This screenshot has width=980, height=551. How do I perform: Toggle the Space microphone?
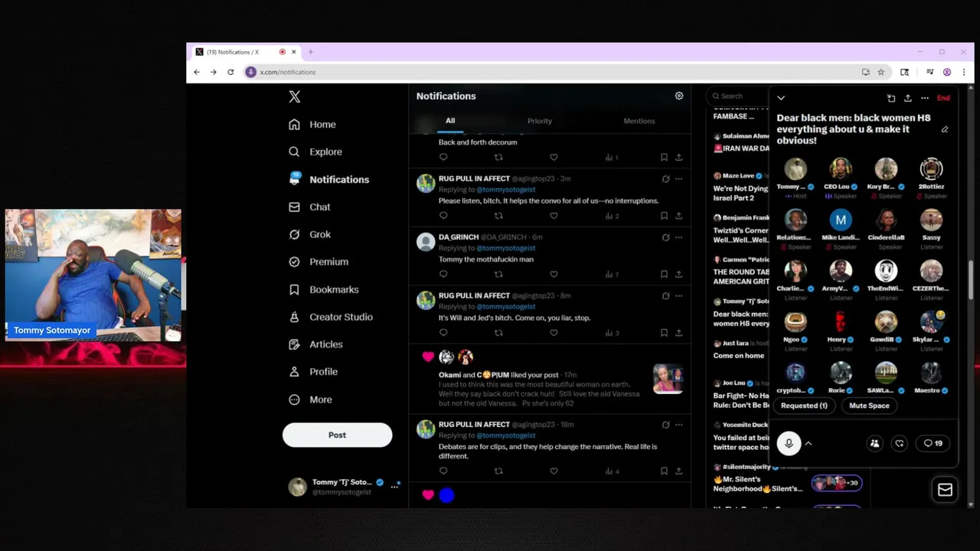[x=789, y=443]
